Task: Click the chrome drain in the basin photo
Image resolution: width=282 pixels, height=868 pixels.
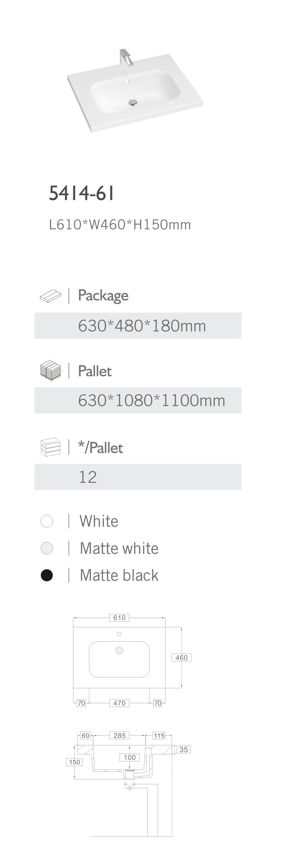Action: 134,102
